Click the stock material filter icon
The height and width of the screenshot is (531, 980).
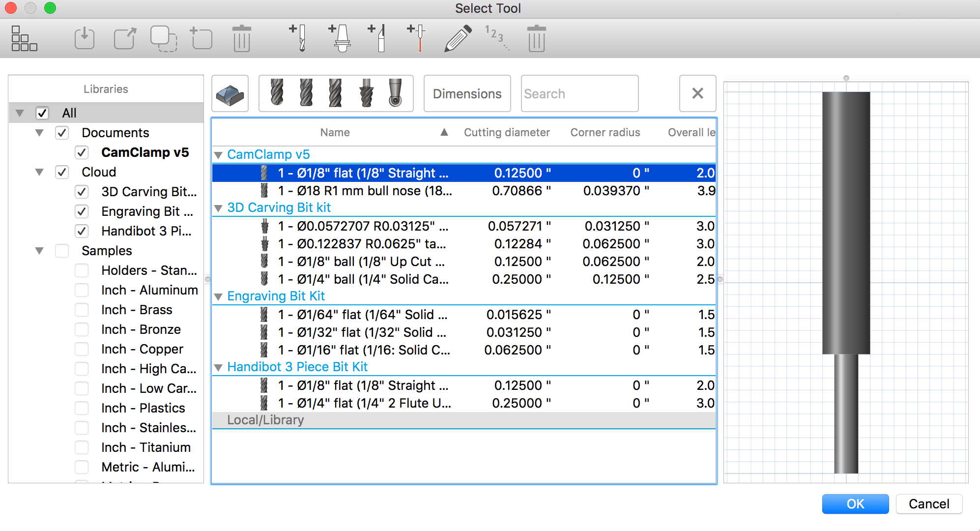click(230, 93)
